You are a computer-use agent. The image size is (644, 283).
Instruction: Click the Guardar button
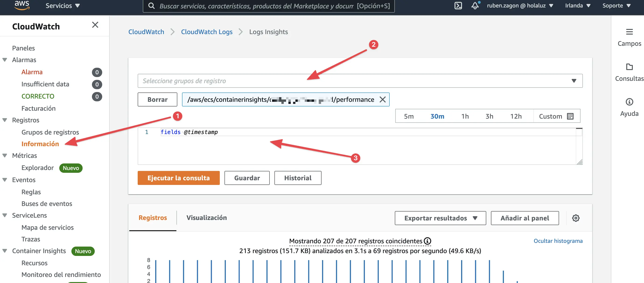coord(247,178)
